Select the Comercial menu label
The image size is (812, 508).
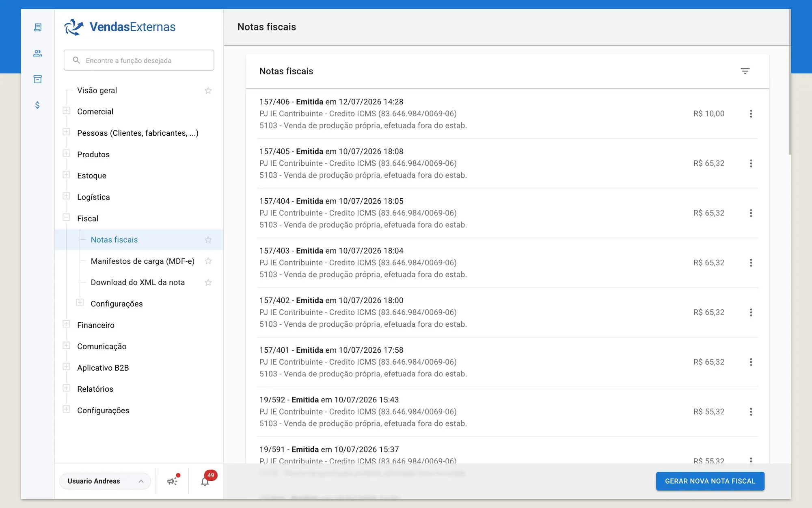(95, 112)
